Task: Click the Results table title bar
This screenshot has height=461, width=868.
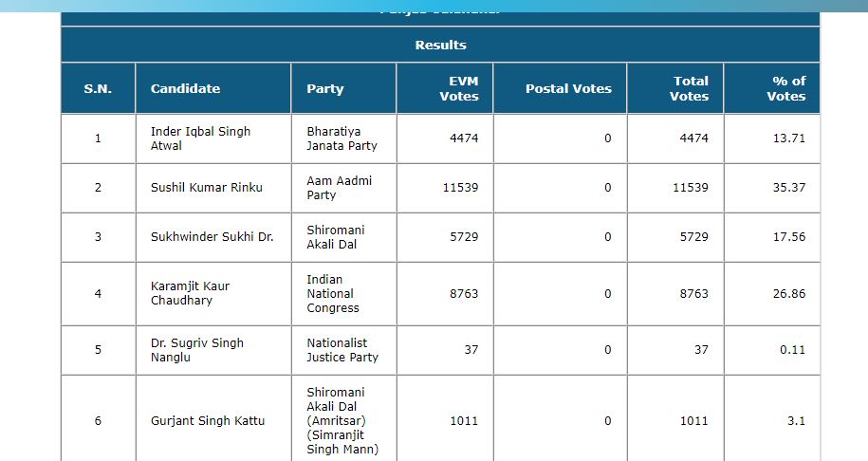Action: coord(440,45)
